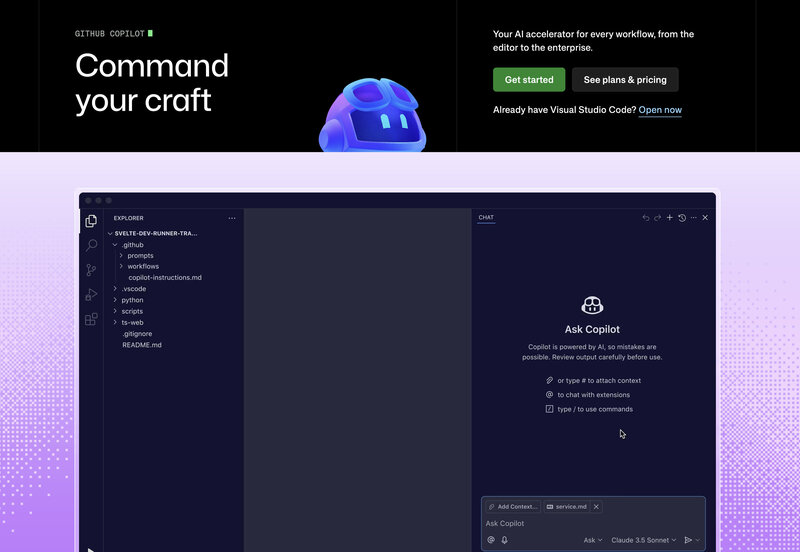Open chat panel more options ellipsis

pos(693,218)
